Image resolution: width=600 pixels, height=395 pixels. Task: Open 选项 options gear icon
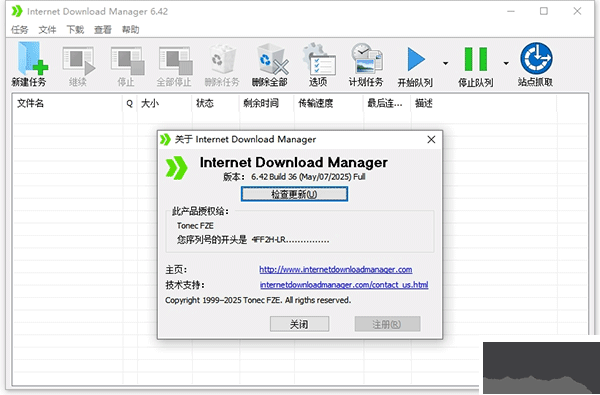pyautogui.click(x=318, y=59)
